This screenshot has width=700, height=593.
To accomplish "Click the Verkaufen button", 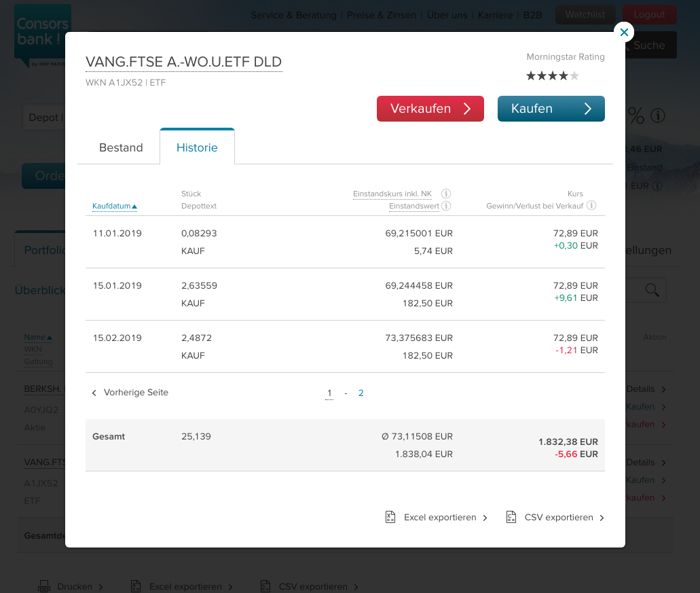I will tap(430, 109).
